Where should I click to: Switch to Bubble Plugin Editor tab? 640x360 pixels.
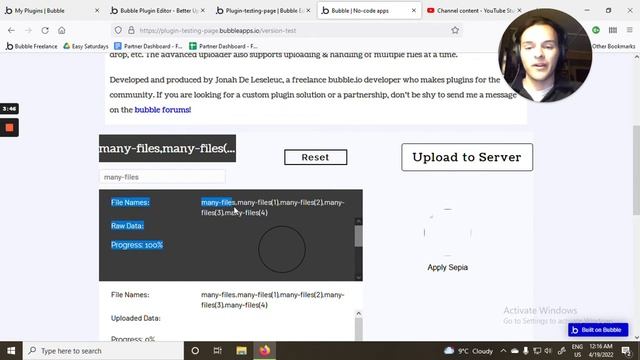click(x=158, y=11)
